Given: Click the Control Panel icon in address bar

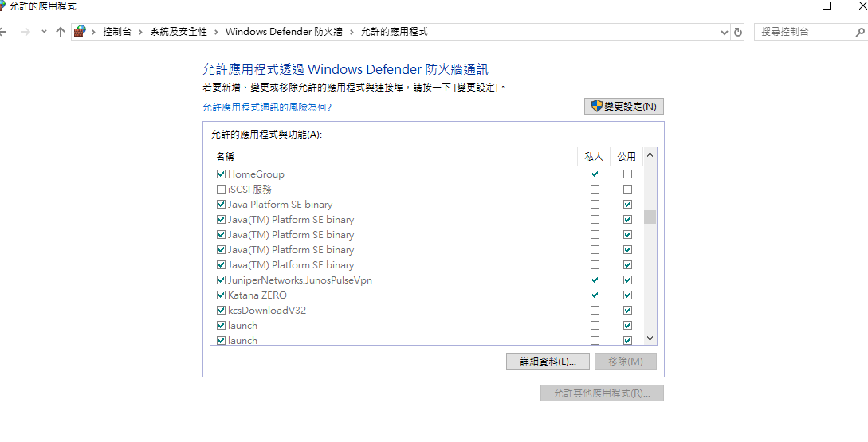Looking at the screenshot, I should click(80, 32).
